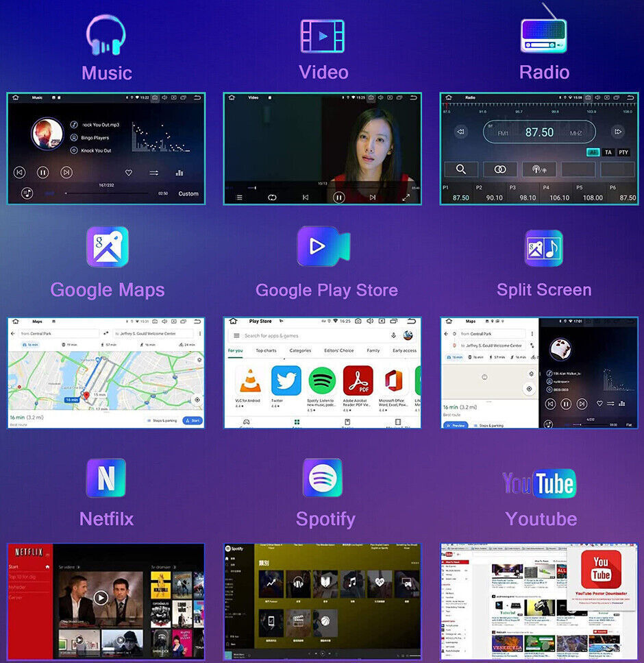
Task: Toggle the TA radio option
Action: [x=608, y=152]
